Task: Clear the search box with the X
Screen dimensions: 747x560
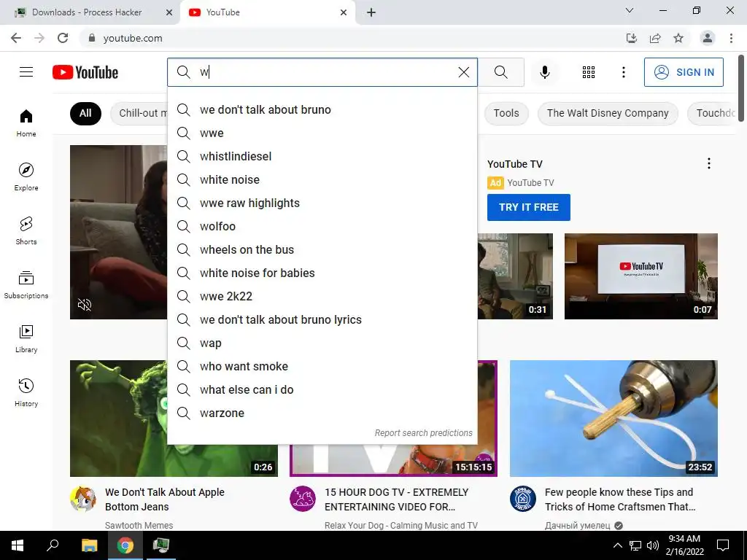Action: point(463,72)
